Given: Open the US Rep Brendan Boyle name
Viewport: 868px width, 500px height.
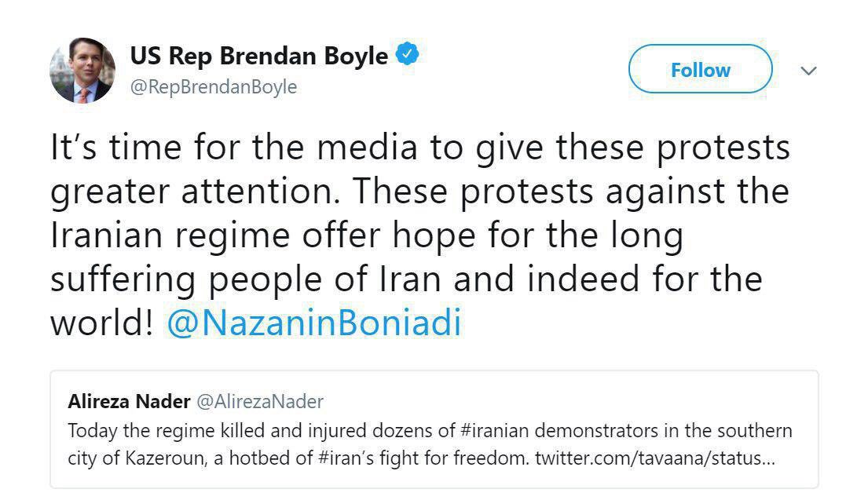Looking at the screenshot, I should [259, 57].
